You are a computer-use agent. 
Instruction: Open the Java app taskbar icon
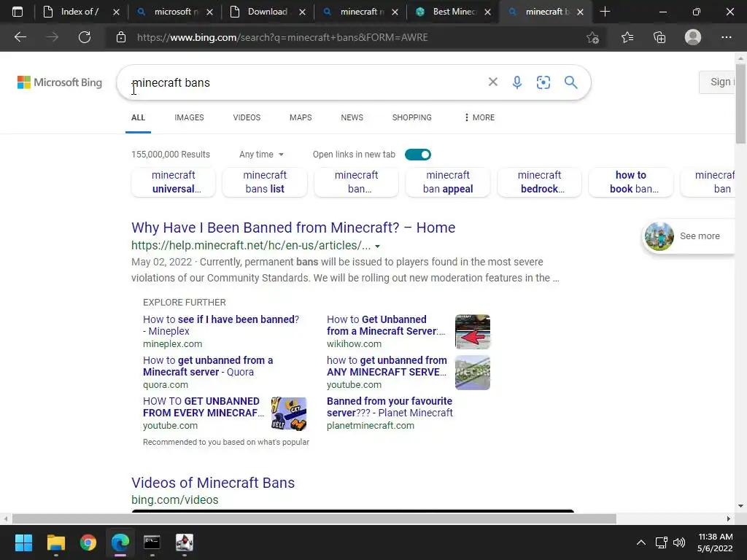coord(185,542)
